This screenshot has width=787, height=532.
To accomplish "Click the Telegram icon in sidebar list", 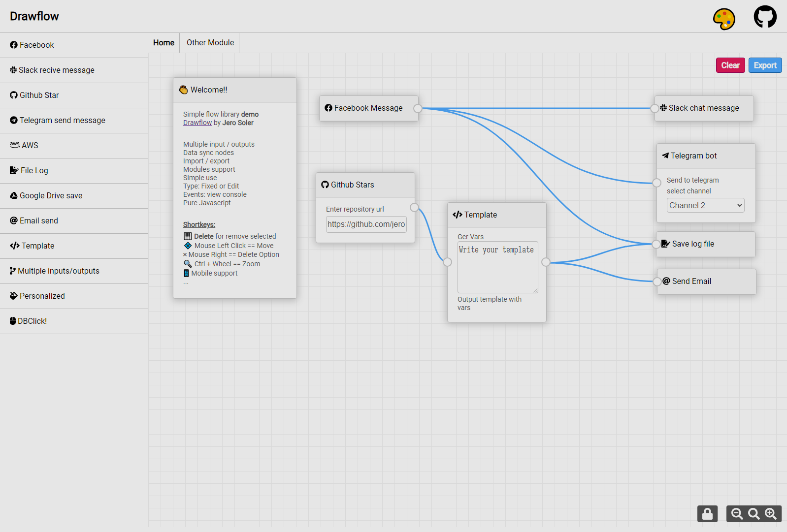I will click(x=14, y=120).
